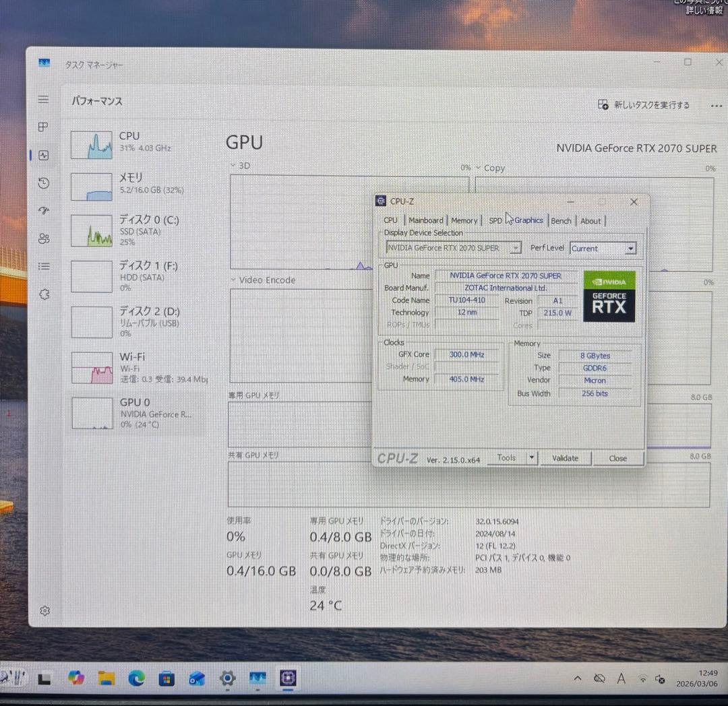This screenshot has height=706, width=728.
Task: Open Details list icon in Task Manager sidebar
Action: tap(44, 266)
